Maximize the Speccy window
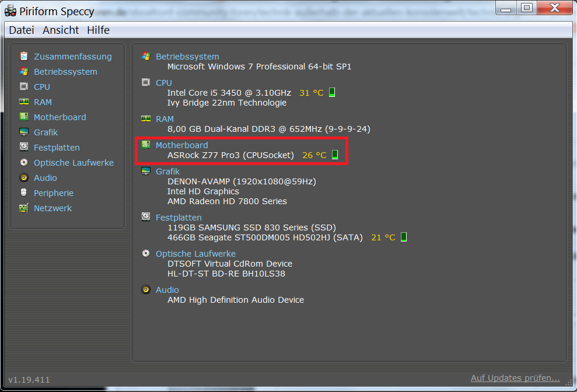The height and width of the screenshot is (392, 577). (x=526, y=8)
